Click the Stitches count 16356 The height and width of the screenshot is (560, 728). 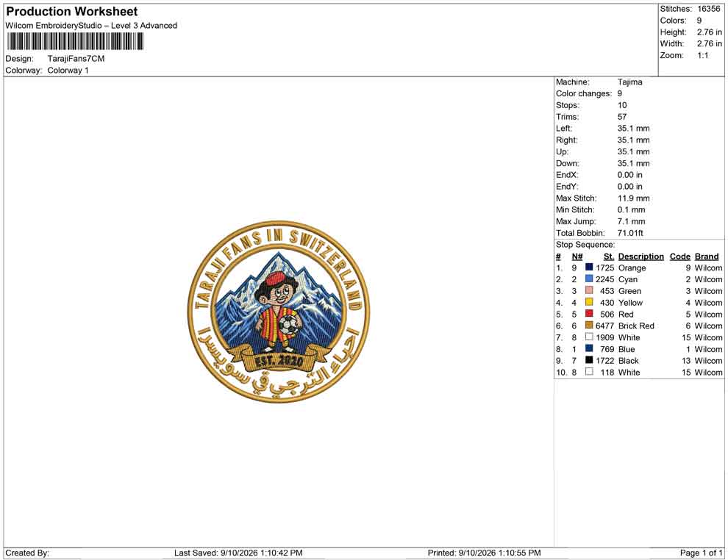click(708, 9)
